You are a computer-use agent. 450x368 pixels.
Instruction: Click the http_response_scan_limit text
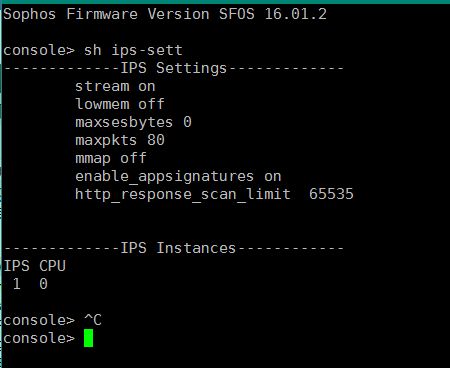coord(183,194)
